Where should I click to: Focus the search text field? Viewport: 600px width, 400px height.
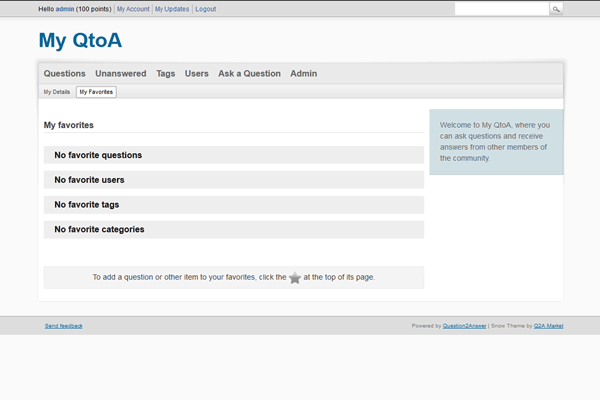coord(501,8)
